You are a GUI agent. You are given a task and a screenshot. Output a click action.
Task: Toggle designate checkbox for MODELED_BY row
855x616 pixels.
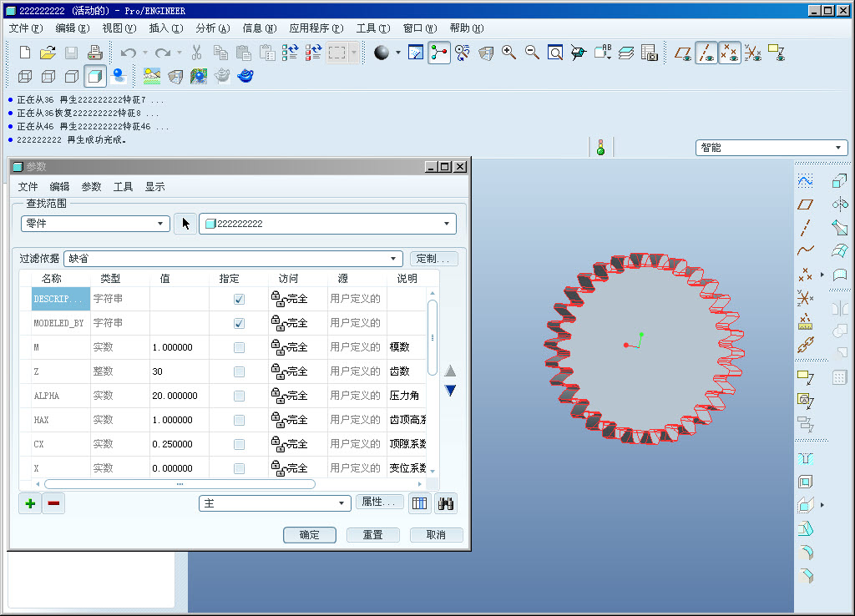[x=239, y=323]
